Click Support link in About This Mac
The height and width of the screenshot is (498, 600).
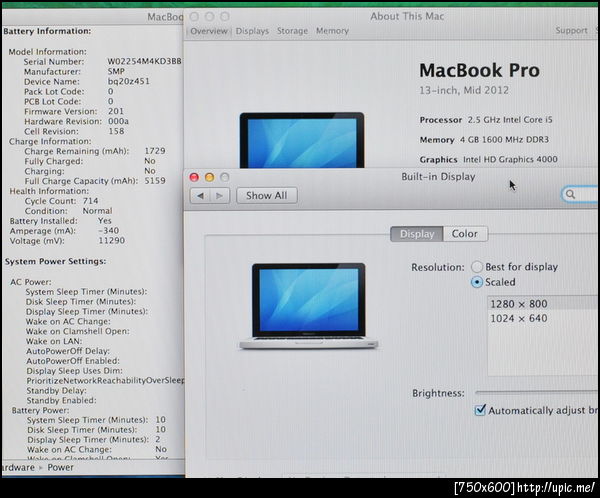tap(571, 31)
